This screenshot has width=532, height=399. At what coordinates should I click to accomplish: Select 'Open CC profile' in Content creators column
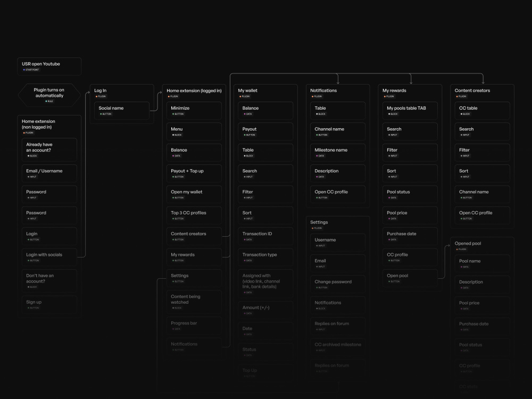click(483, 215)
